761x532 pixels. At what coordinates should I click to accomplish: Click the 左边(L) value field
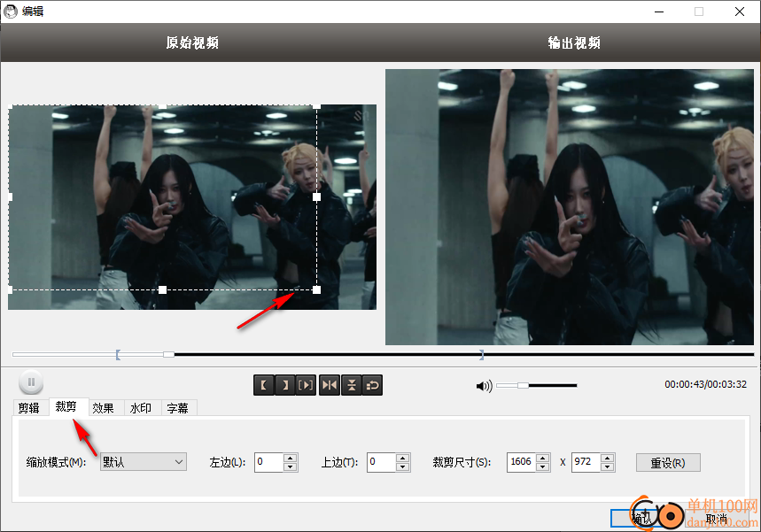[x=268, y=462]
